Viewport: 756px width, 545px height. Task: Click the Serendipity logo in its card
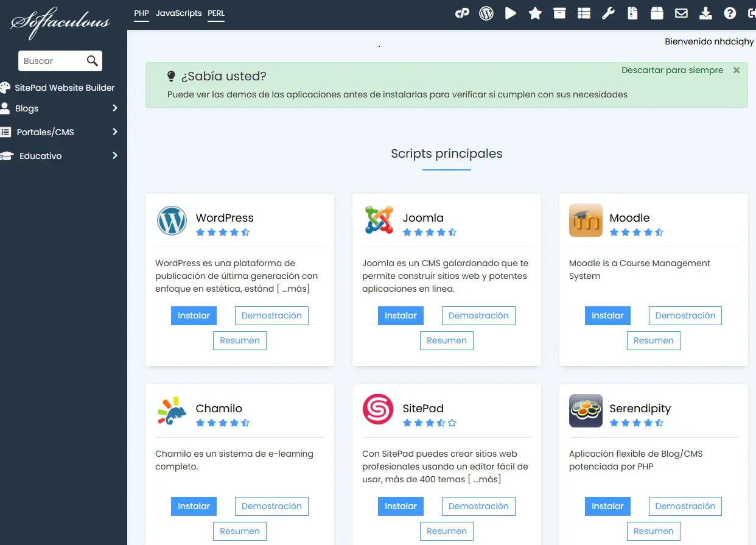point(586,410)
